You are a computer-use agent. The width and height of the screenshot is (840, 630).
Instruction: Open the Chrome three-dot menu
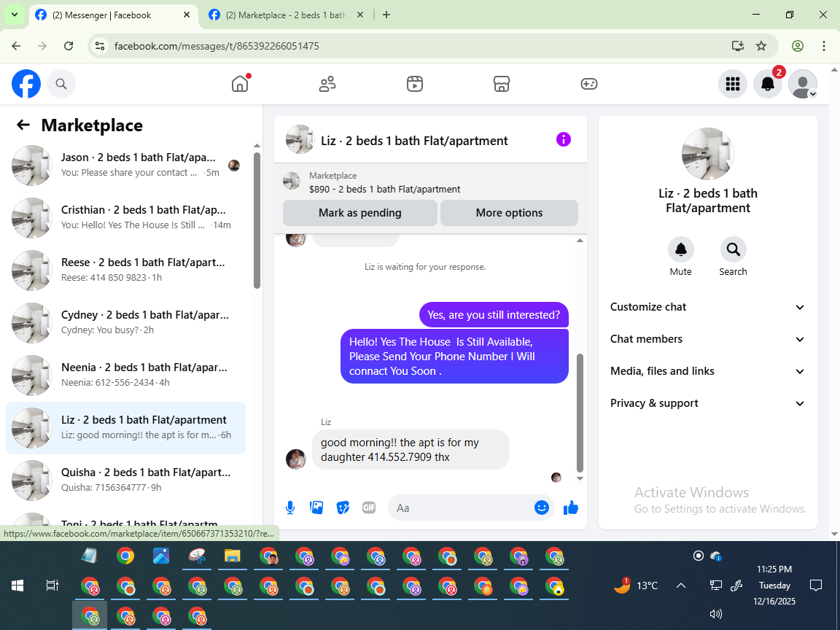point(824,46)
